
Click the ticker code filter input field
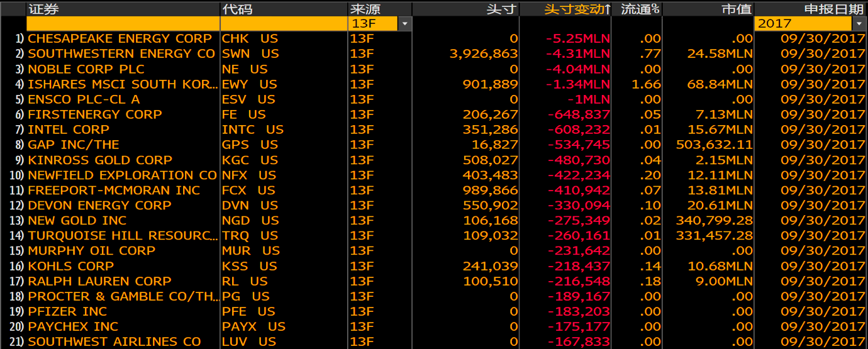284,24
